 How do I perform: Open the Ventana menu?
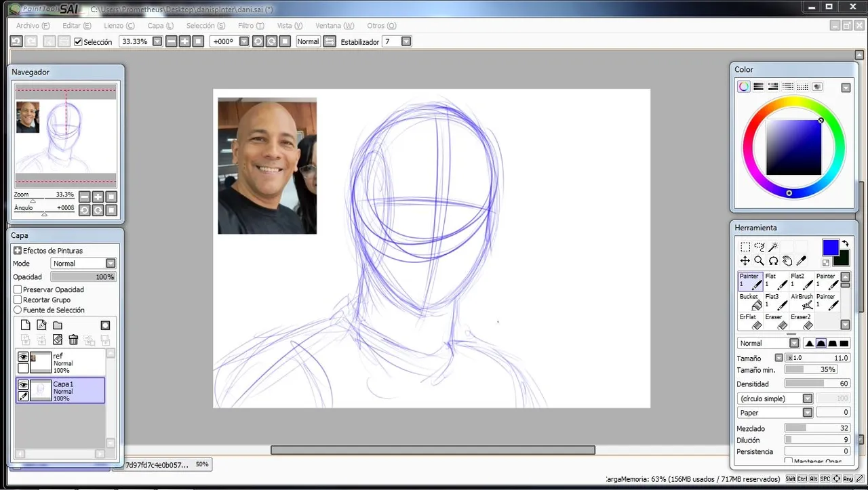click(334, 26)
